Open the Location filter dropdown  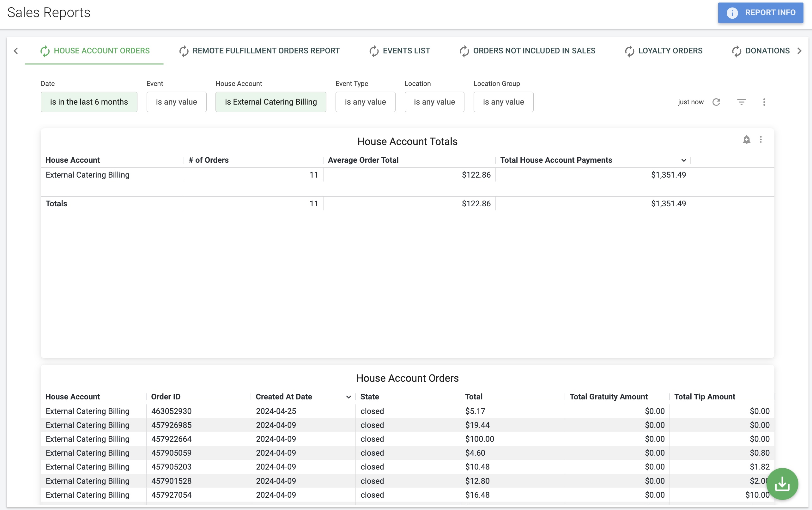click(x=434, y=102)
